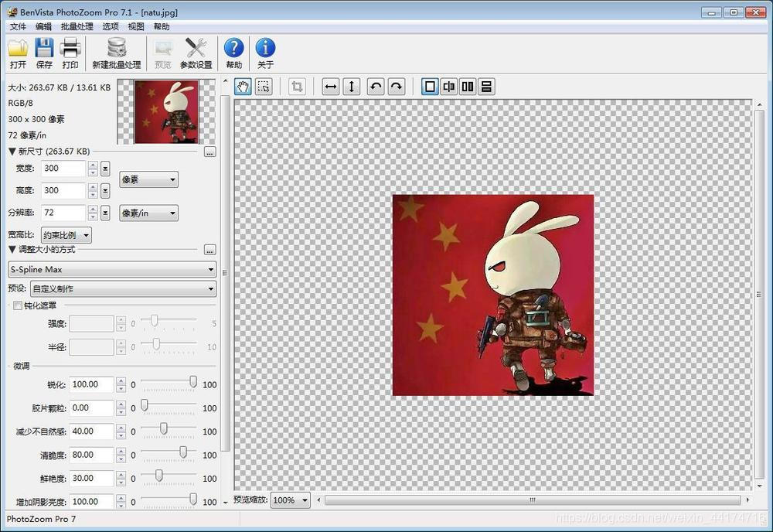Click the 高度 input field
The image size is (773, 532).
tap(63, 191)
